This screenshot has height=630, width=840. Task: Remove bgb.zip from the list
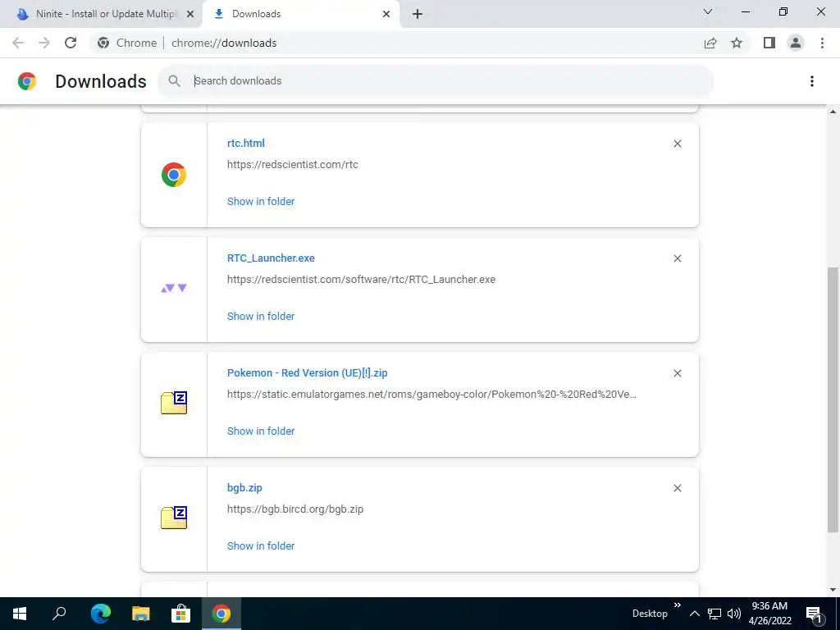[x=678, y=488]
